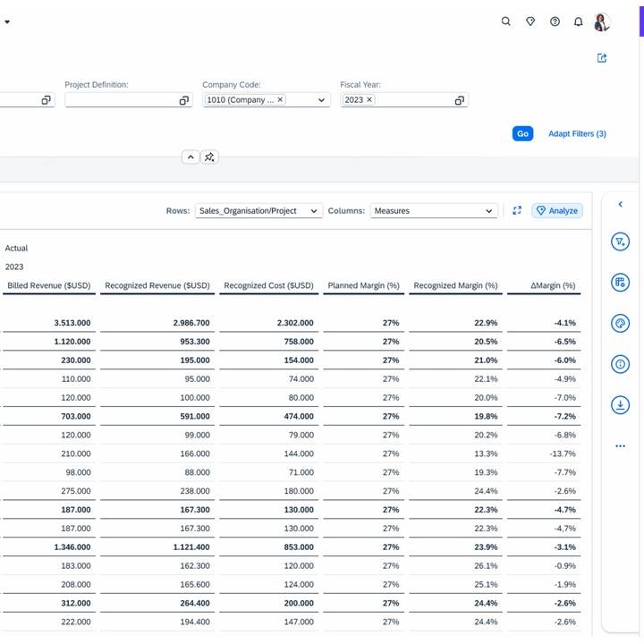The image size is (644, 644).
Task: Open the search icon in header
Action: click(x=506, y=21)
